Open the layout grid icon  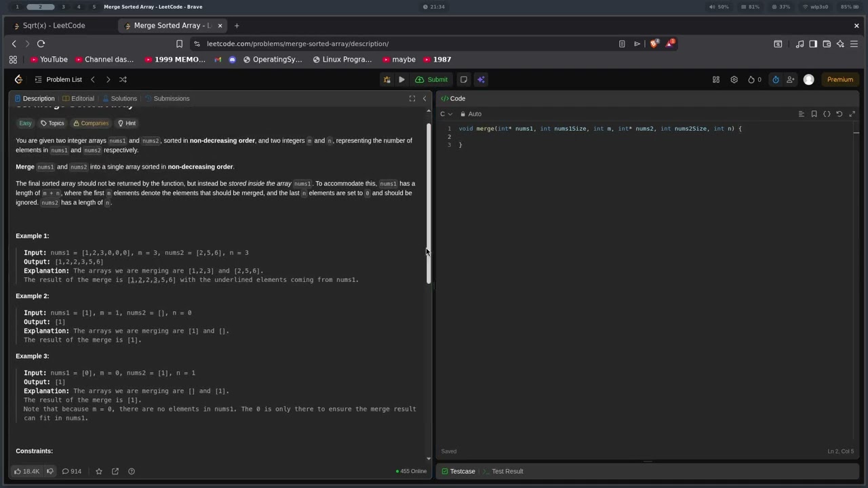(x=715, y=79)
